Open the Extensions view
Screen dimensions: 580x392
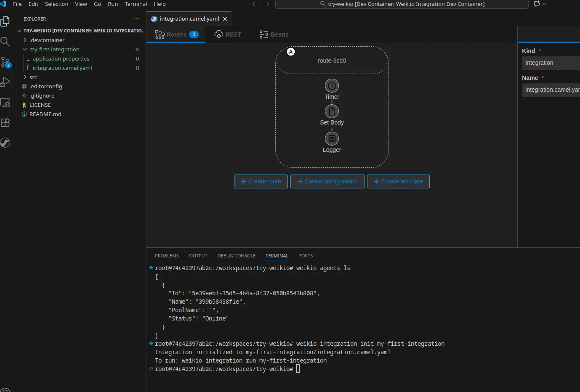[5, 122]
